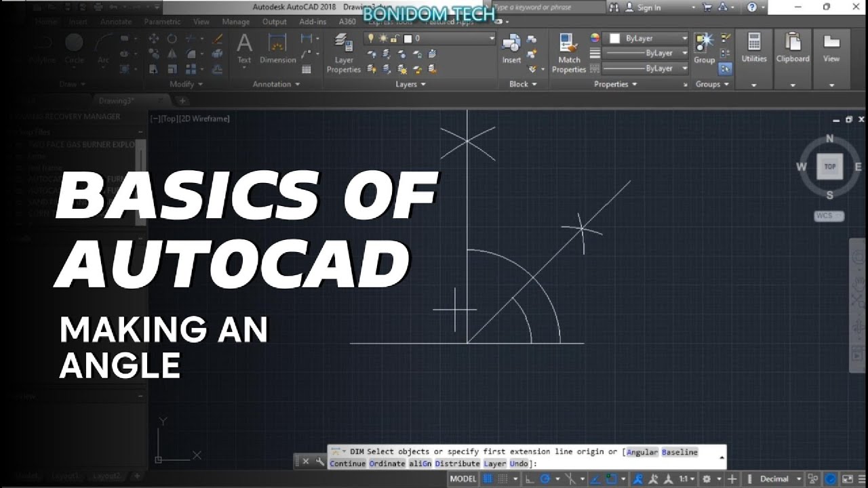Open the Help question mark icon
The height and width of the screenshot is (488, 868).
coord(751,7)
